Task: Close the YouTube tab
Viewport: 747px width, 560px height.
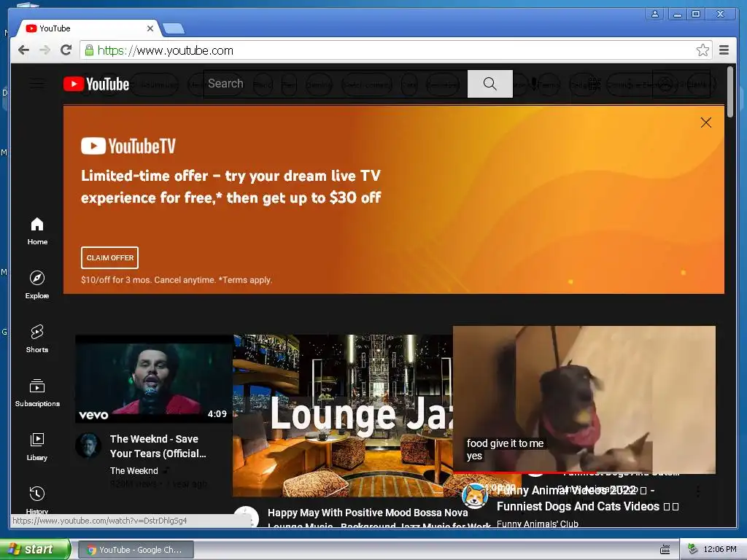Action: tap(150, 28)
